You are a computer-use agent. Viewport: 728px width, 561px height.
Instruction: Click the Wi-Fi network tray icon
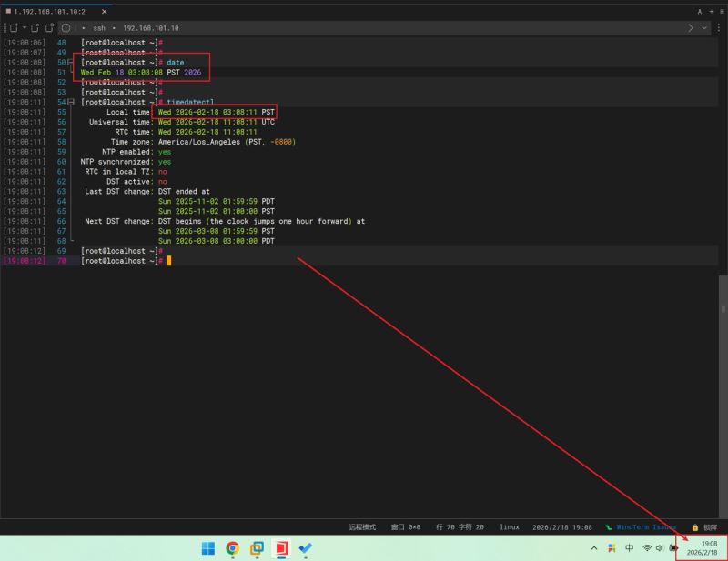tap(647, 548)
